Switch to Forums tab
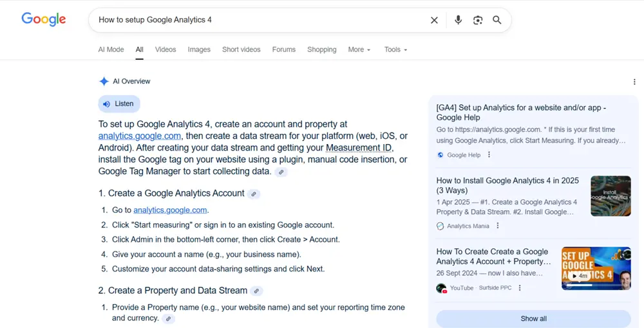 point(284,49)
